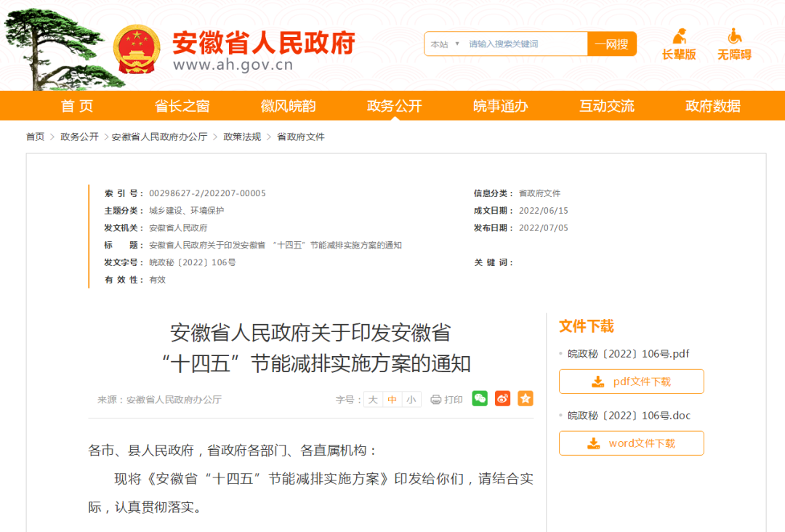Click the 一网搜 search button
The height and width of the screenshot is (532, 785).
tap(611, 44)
